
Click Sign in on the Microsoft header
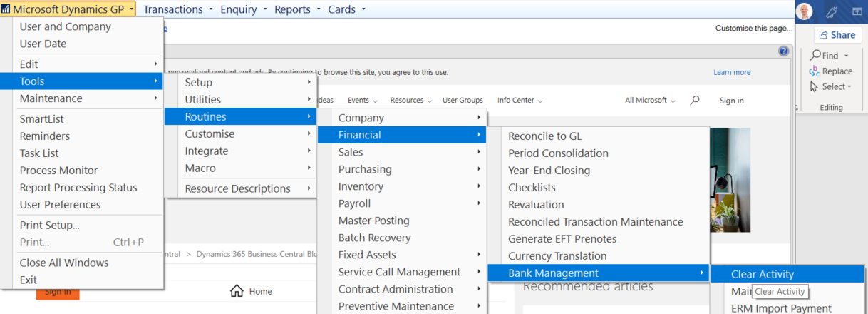click(731, 101)
